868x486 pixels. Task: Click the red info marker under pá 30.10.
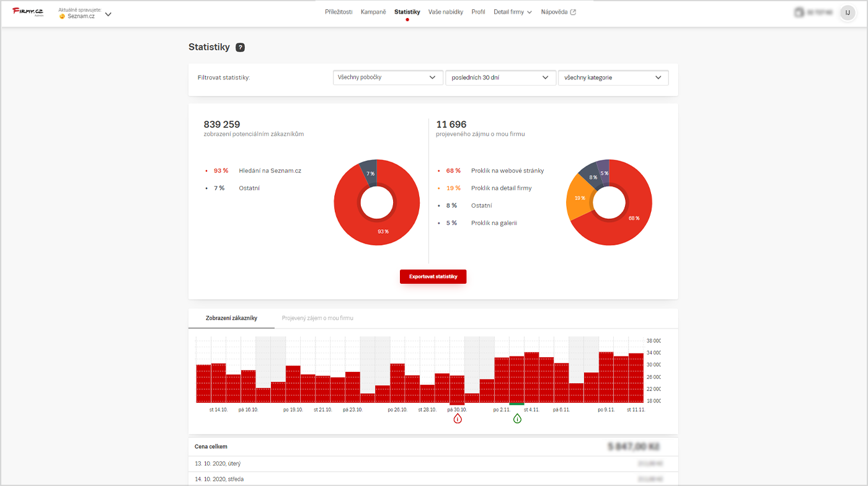pos(458,419)
